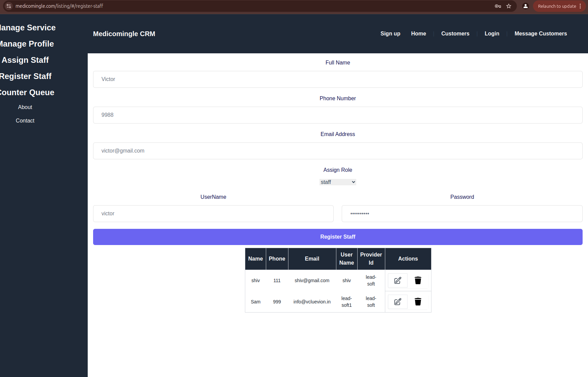Screen dimensions: 588x377
Task: Open Message Customers
Action: tap(540, 33)
